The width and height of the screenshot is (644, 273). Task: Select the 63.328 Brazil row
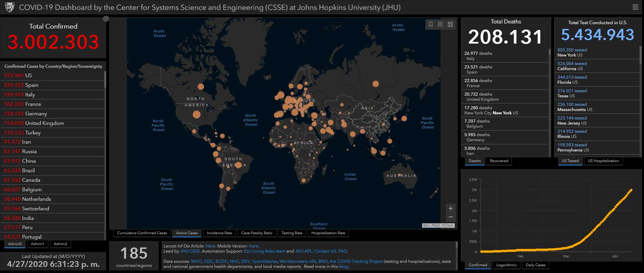(x=53, y=171)
